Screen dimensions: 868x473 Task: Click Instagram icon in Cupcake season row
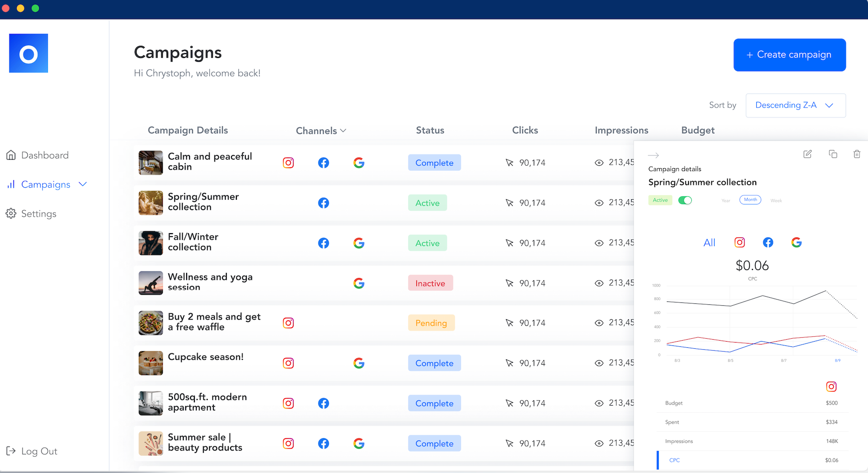point(288,363)
